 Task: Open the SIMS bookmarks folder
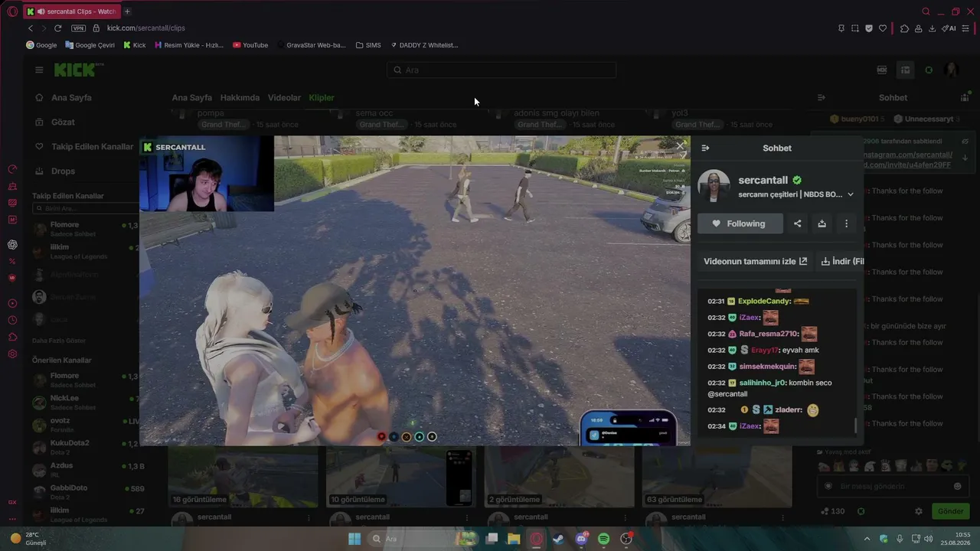(368, 45)
